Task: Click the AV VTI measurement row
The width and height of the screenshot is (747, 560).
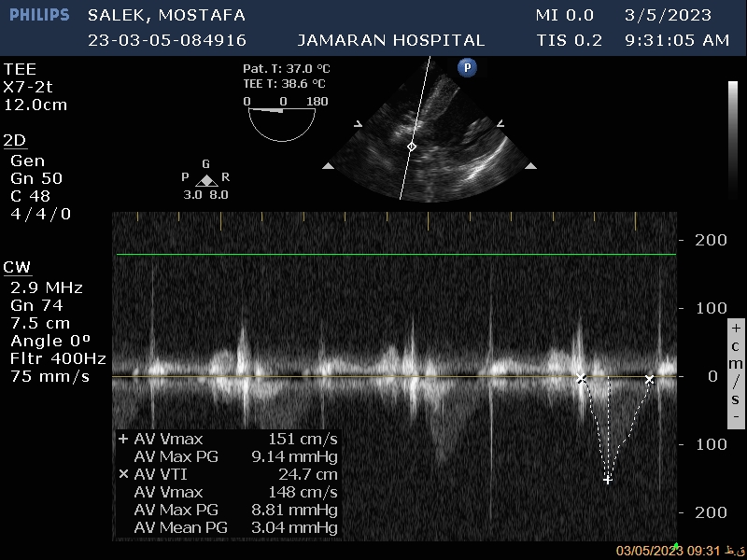Action: (228, 474)
